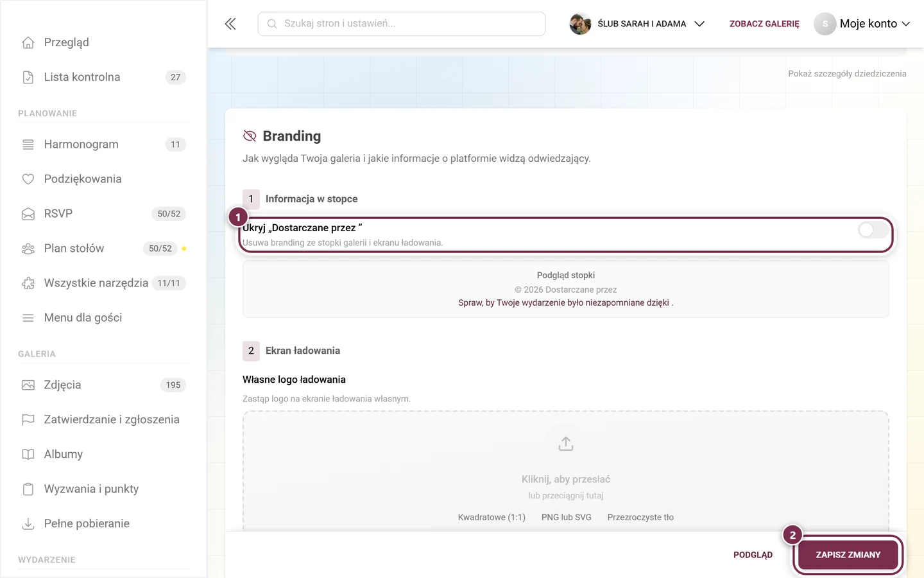The height and width of the screenshot is (578, 924).
Task: Click the Kliknij, aby przesłać upload area
Action: point(566,471)
